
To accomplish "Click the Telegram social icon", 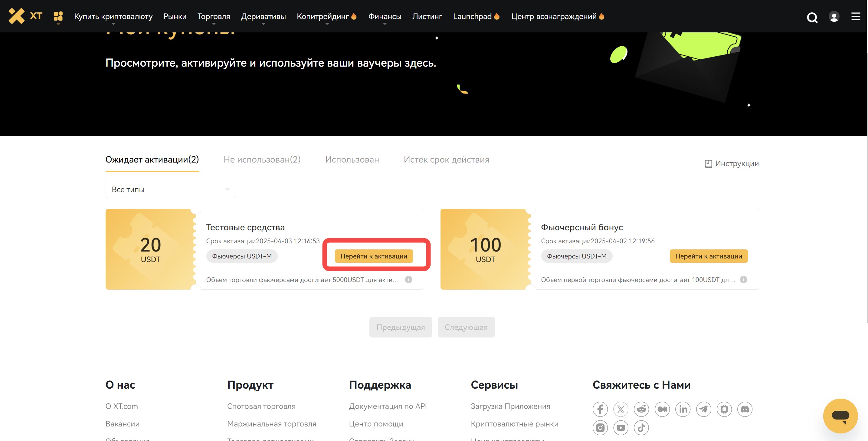I will pos(703,409).
